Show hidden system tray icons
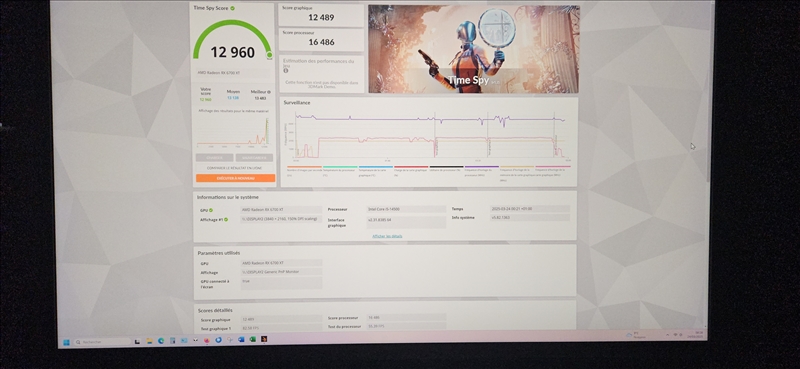 click(667, 334)
